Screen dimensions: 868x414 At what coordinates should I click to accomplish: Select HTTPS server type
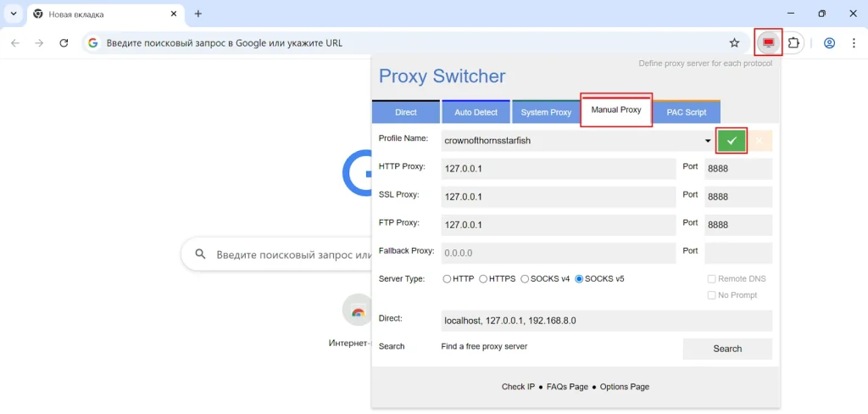(x=482, y=279)
